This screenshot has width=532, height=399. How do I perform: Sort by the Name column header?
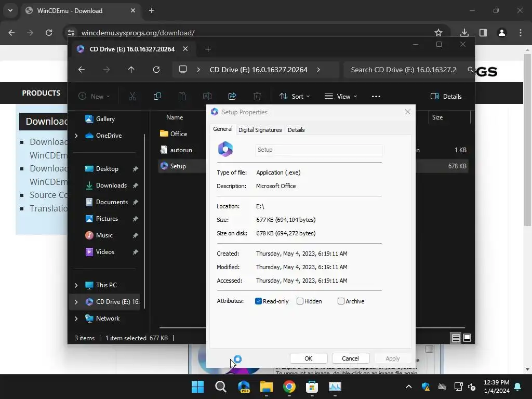pyautogui.click(x=175, y=117)
